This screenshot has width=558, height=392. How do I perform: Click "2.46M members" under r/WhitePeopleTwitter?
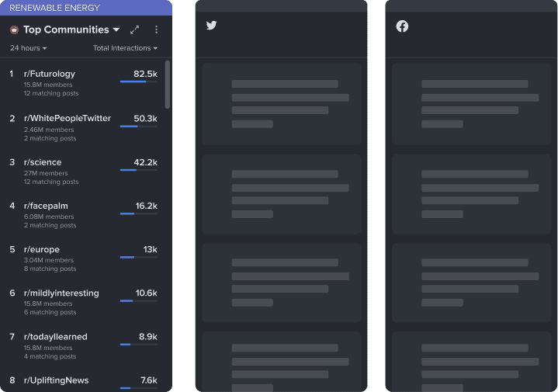coord(49,130)
